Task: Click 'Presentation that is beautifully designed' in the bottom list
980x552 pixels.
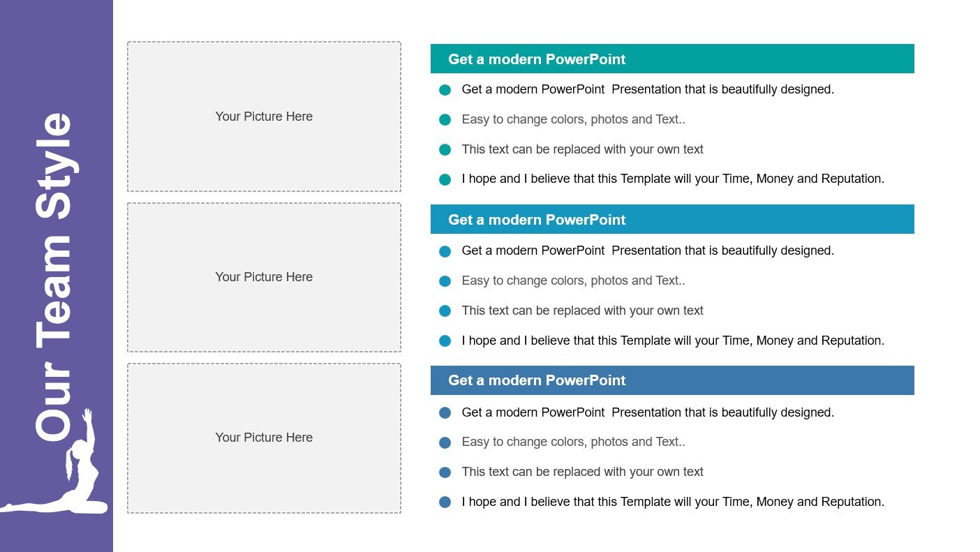Action: click(722, 412)
